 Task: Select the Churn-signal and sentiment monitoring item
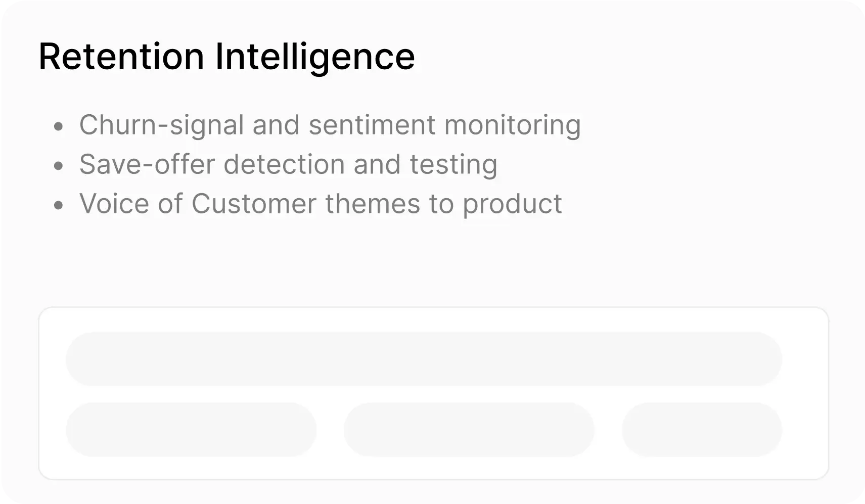click(330, 125)
